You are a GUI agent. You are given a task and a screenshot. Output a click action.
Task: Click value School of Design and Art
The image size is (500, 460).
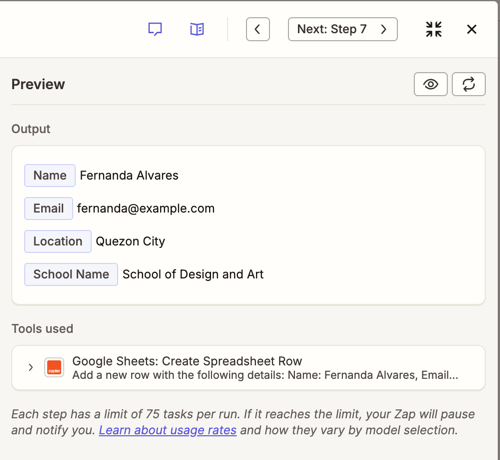pos(193,274)
